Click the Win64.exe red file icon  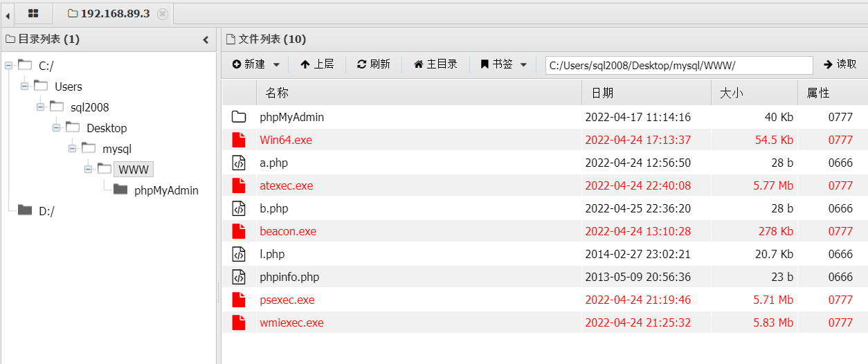[x=239, y=140]
